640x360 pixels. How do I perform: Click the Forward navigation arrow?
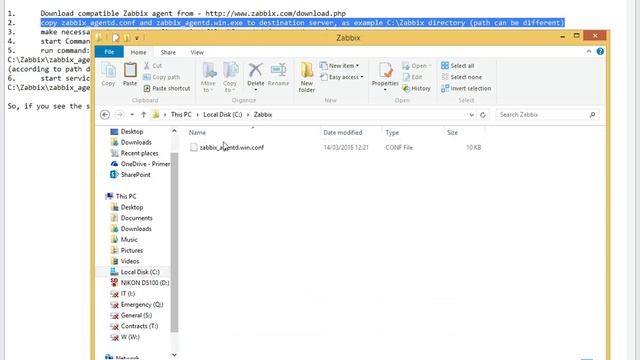[120, 115]
